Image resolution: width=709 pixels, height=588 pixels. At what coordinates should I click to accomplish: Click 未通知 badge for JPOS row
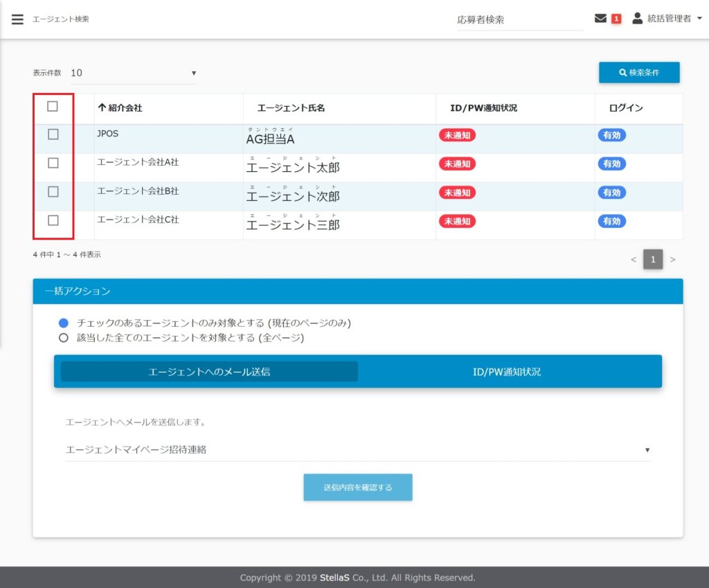coord(457,136)
